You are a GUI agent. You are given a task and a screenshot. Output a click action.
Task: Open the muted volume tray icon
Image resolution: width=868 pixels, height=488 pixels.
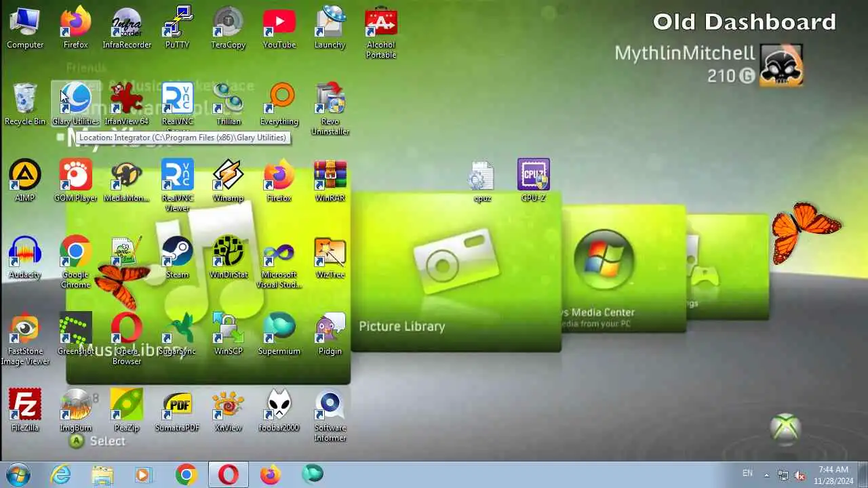800,474
